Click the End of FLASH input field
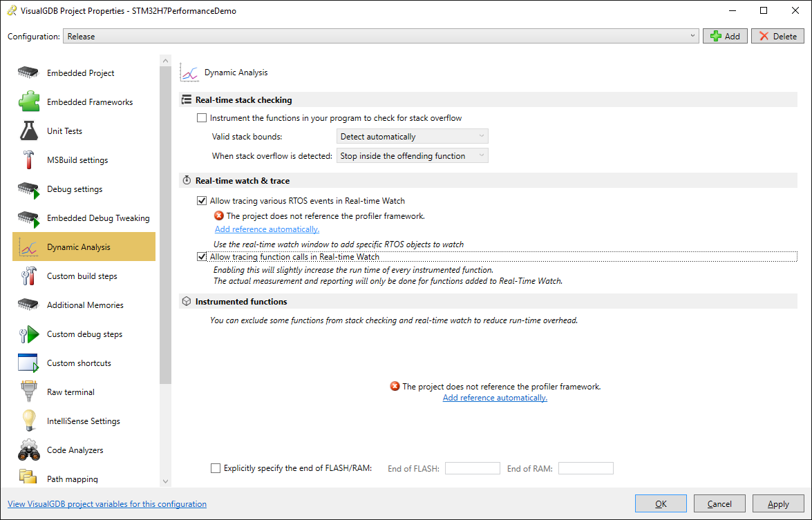The height and width of the screenshot is (520, 812). coord(472,468)
